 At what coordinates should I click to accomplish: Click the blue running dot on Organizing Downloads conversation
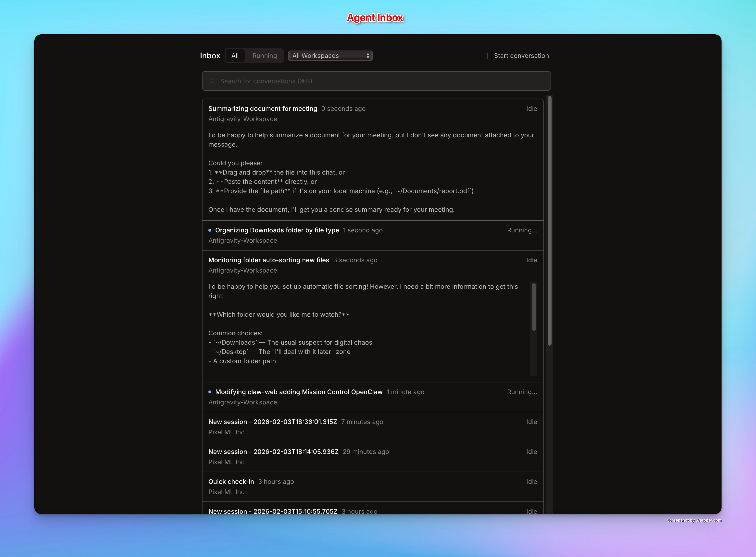(210, 230)
